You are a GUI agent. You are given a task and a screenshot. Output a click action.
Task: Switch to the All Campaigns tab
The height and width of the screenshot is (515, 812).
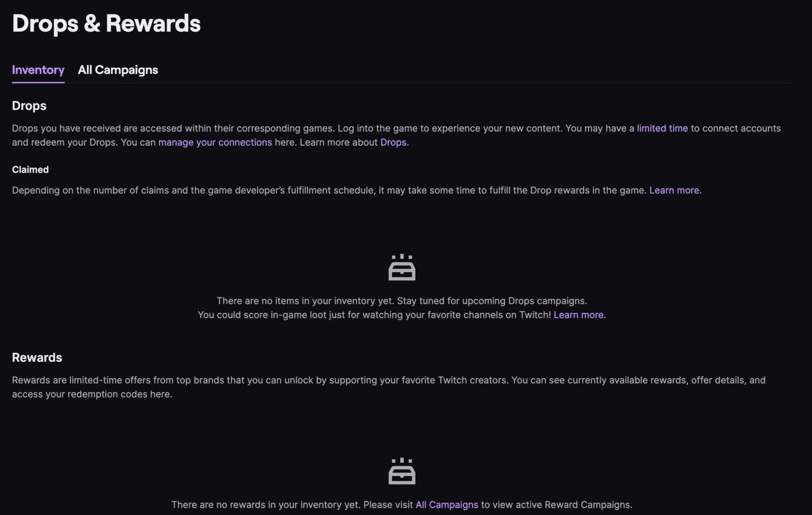pyautogui.click(x=117, y=70)
